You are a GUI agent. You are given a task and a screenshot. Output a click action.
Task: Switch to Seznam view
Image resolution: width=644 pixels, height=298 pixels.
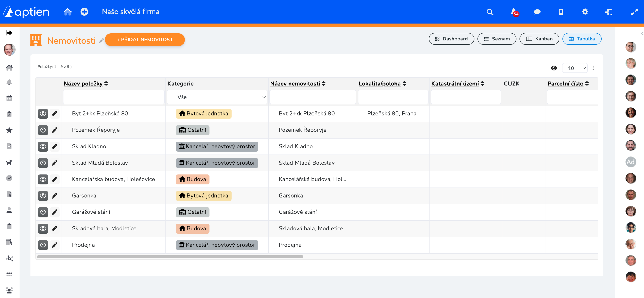pyautogui.click(x=496, y=39)
